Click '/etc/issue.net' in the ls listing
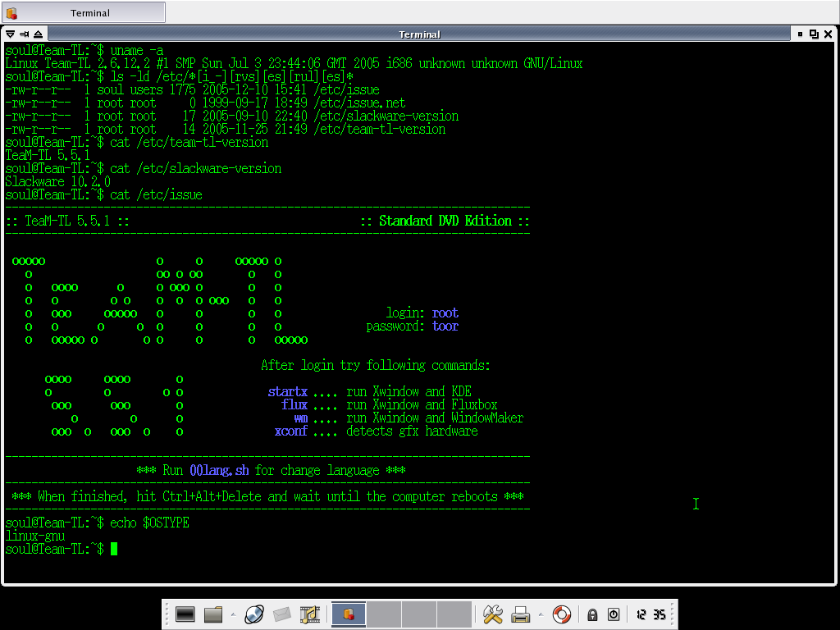The height and width of the screenshot is (630, 840). pos(359,103)
